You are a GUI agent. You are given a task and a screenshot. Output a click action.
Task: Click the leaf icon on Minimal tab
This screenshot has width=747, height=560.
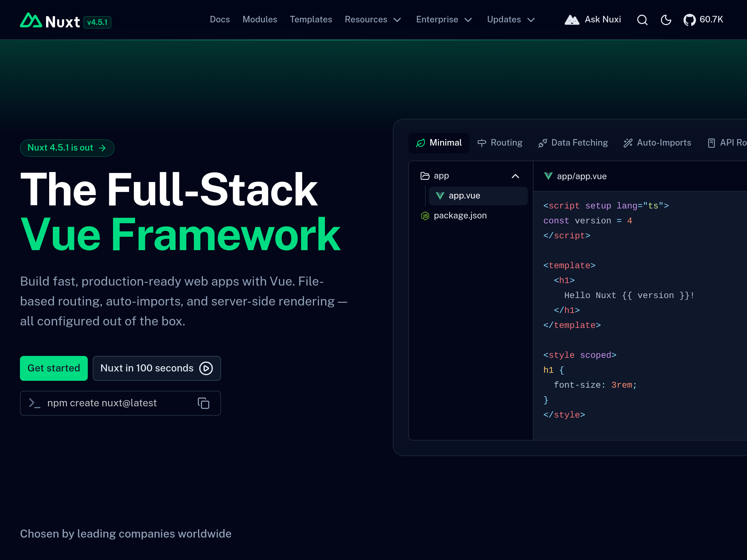click(x=421, y=143)
